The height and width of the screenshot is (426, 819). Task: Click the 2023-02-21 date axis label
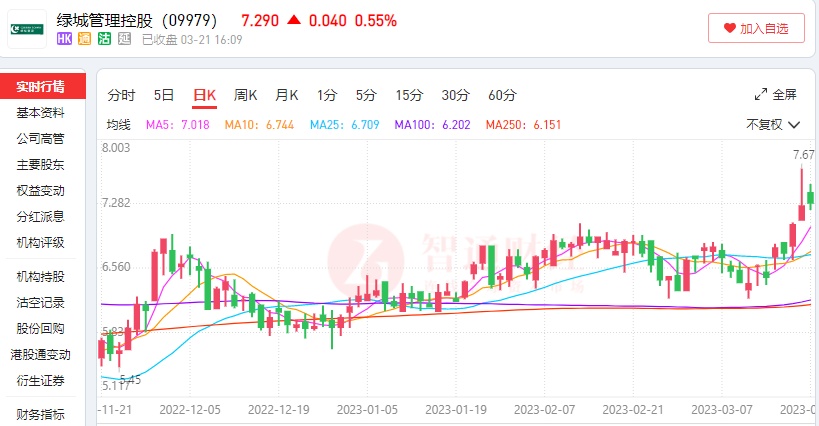point(633,410)
